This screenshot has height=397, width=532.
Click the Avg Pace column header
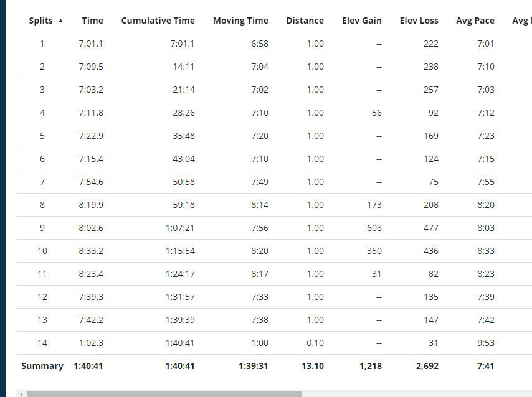pos(475,21)
